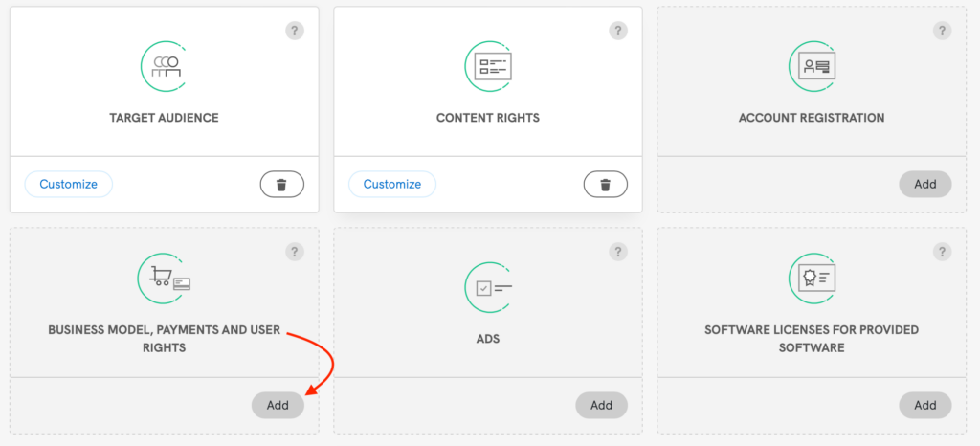Click the Business Model shopping cart icon
The image size is (980, 446).
166,279
